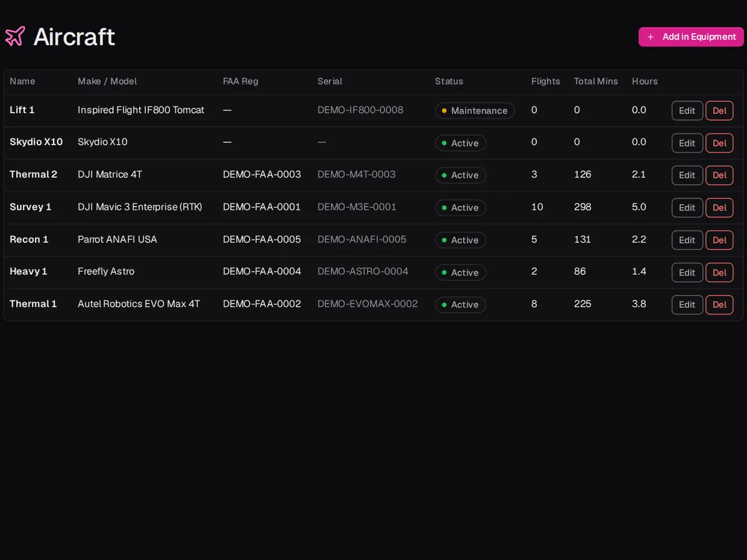747x560 pixels.
Task: Click serial DEMO-ANAFI-0005
Action: 362,240
